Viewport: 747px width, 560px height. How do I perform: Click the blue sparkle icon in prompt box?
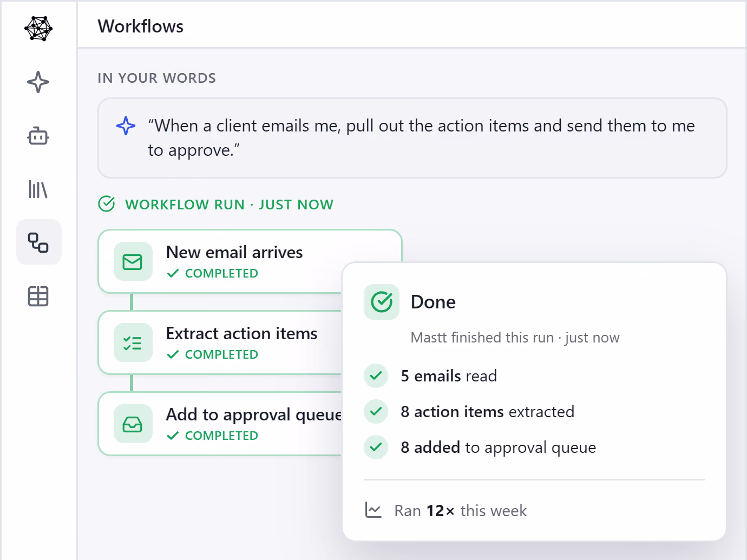click(x=126, y=126)
